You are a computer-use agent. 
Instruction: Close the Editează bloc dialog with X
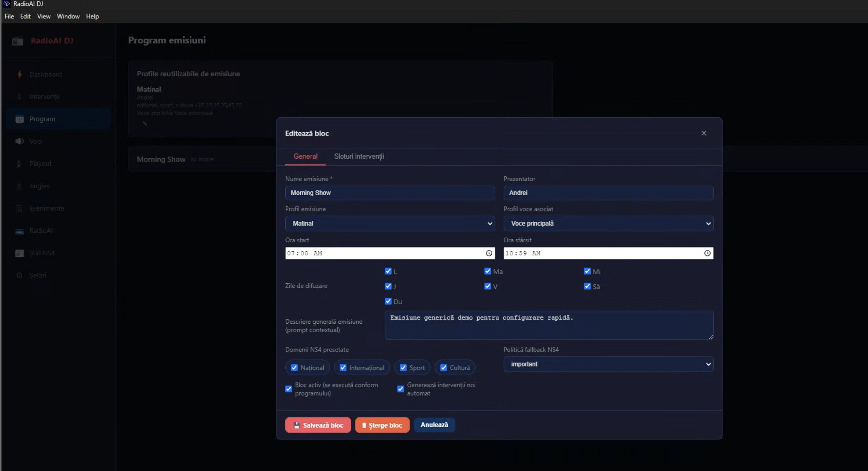[704, 133]
